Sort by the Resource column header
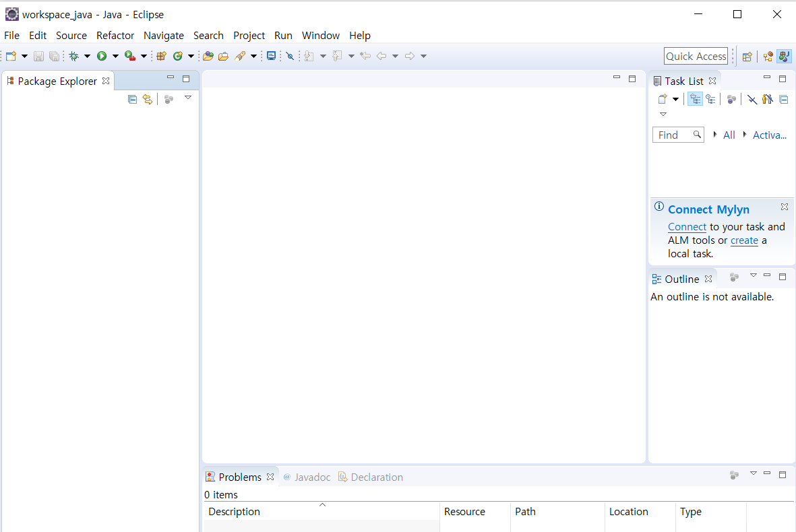This screenshot has height=532, width=796. coord(474,512)
